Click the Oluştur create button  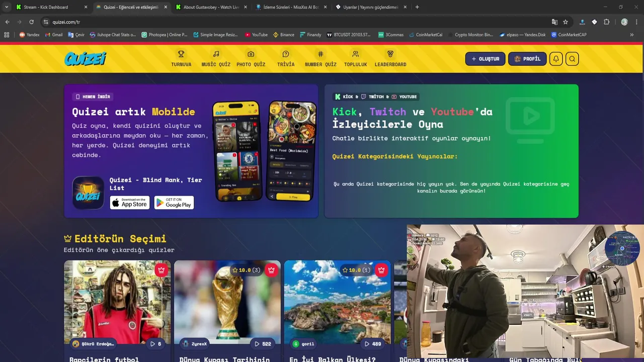pos(485,59)
